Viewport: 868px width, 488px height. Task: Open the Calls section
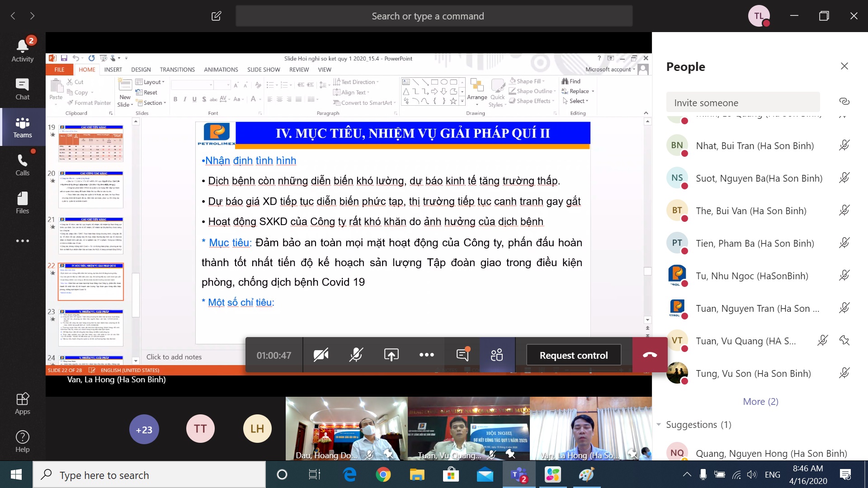(22, 165)
